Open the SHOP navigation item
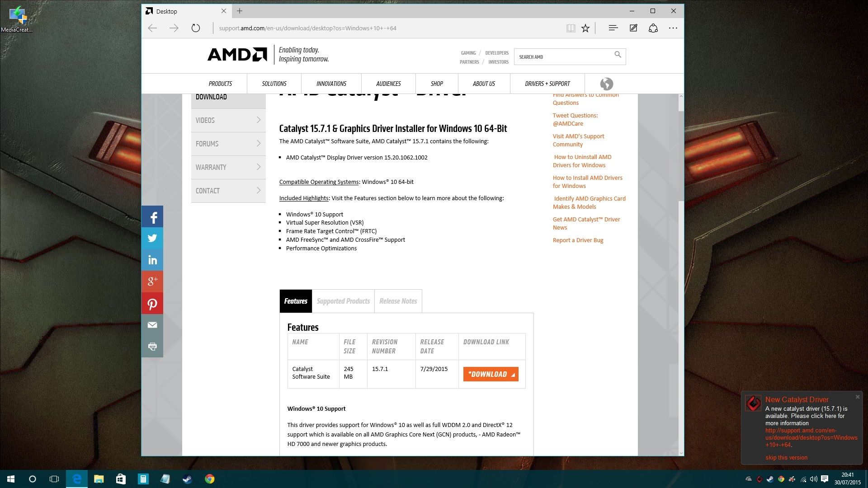Image resolution: width=868 pixels, height=488 pixels. click(437, 84)
